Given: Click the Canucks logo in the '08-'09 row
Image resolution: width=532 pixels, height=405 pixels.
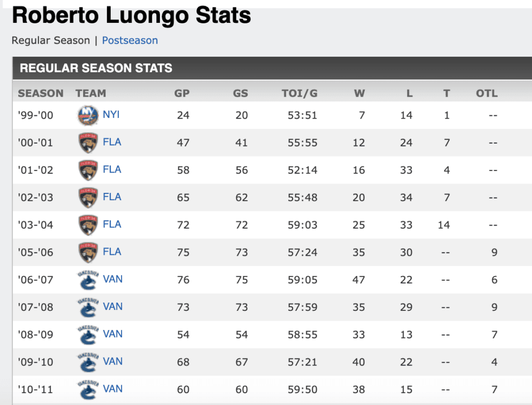Looking at the screenshot, I should 87,335.
